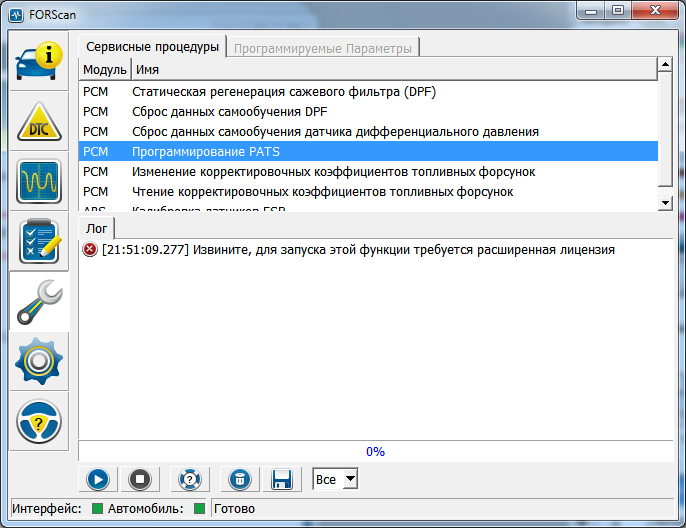Screen dimensions: 686x528
Task: Open the gear settings section
Action: (39, 361)
